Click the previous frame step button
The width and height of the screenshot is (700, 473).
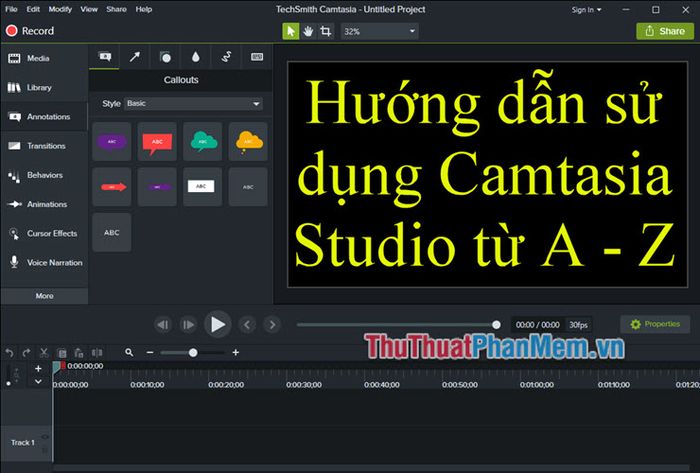[x=163, y=325]
